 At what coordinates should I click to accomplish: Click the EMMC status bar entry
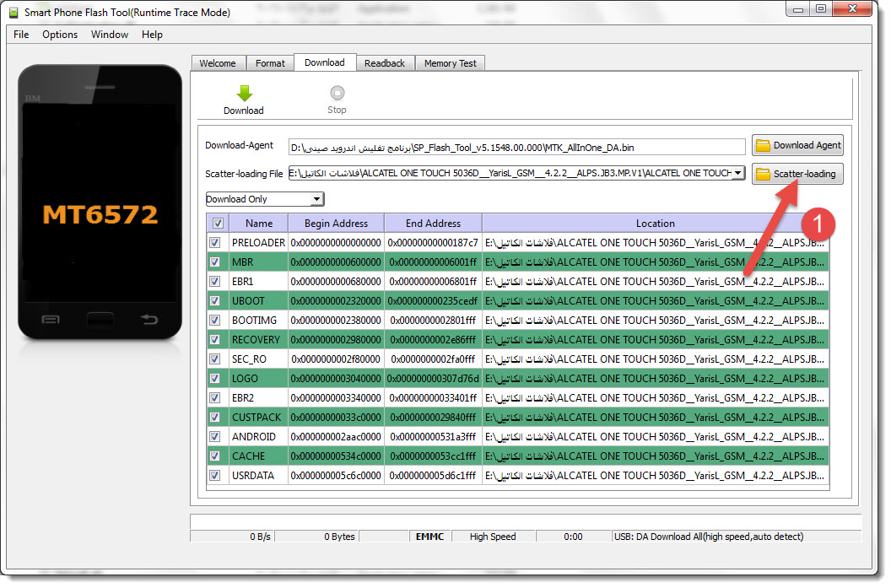(429, 537)
